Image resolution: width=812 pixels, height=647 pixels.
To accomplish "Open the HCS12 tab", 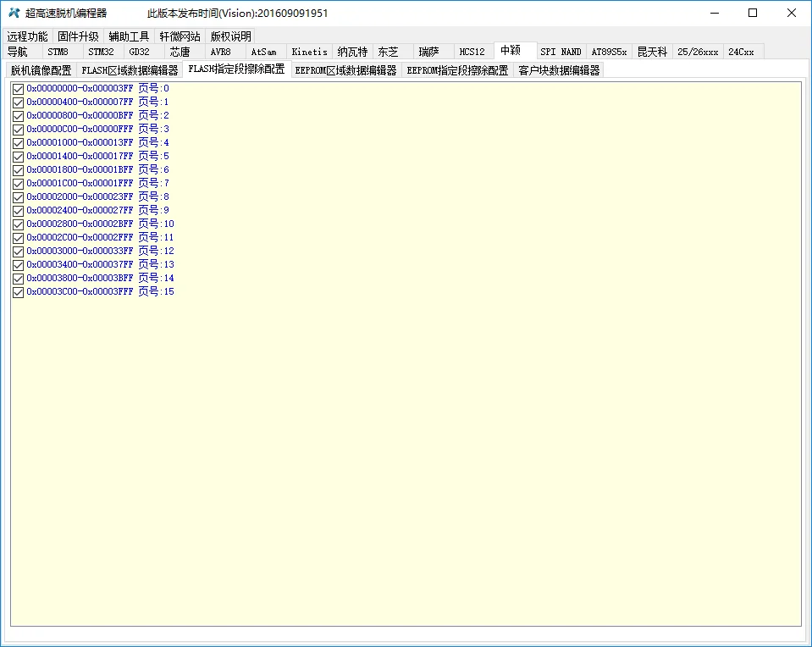I will coord(472,52).
